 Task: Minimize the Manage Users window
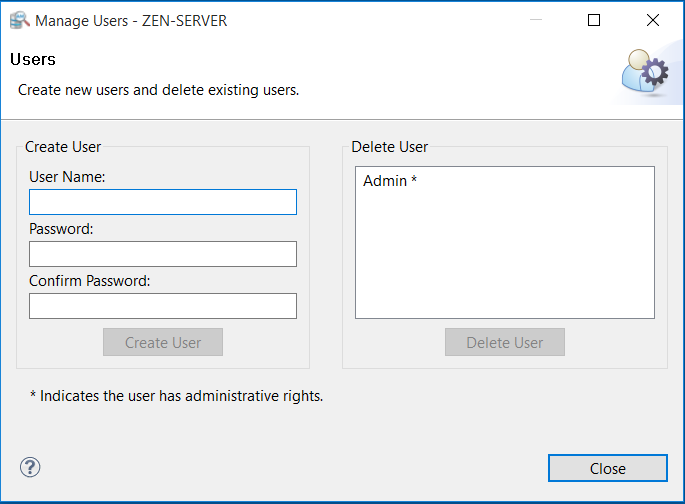pos(535,20)
